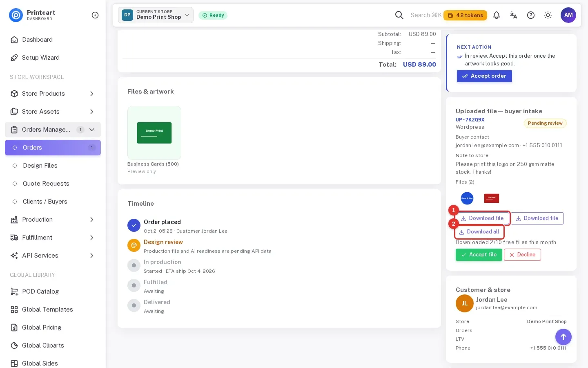Image resolution: width=588 pixels, height=368 pixels.
Task: Expand the Store Products menu
Action: [53, 94]
